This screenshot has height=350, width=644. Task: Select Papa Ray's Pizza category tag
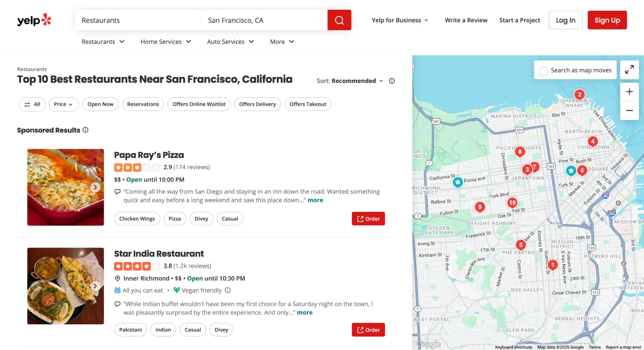(175, 219)
